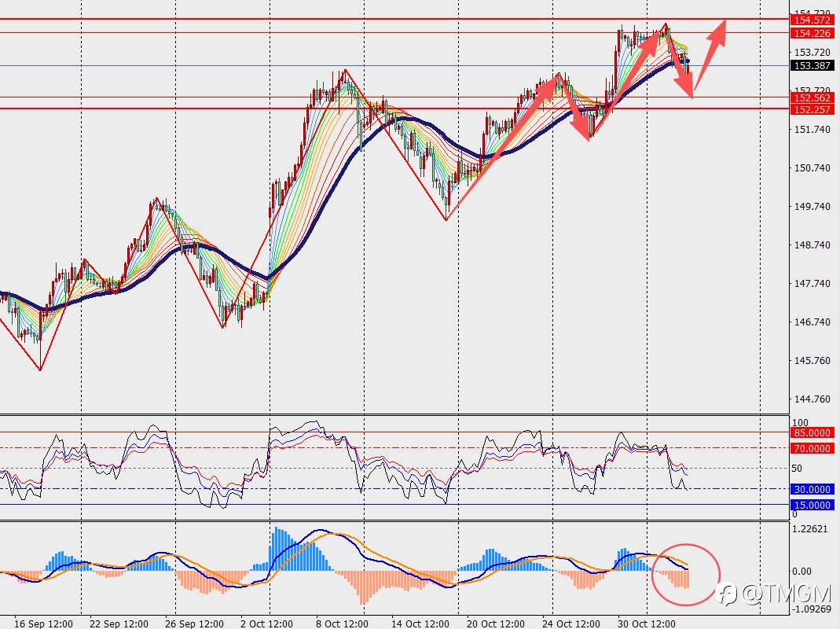Viewport: 840px width, 629px height.
Task: Click the 0.00 MACD zero level value
Action: (801, 572)
